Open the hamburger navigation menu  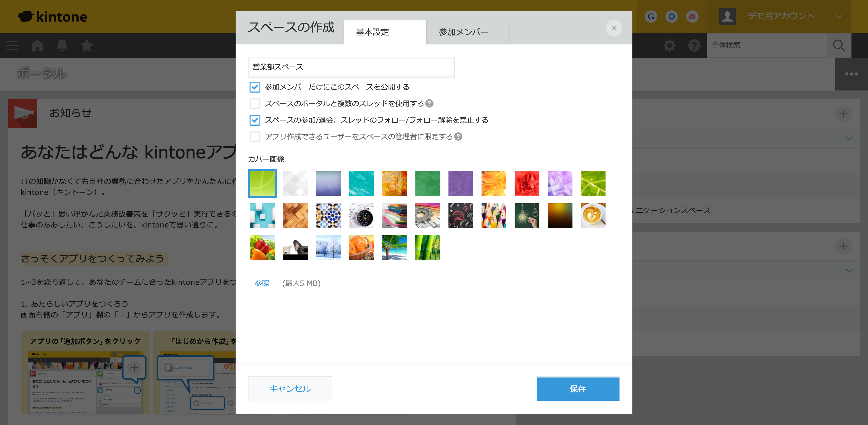(x=12, y=45)
